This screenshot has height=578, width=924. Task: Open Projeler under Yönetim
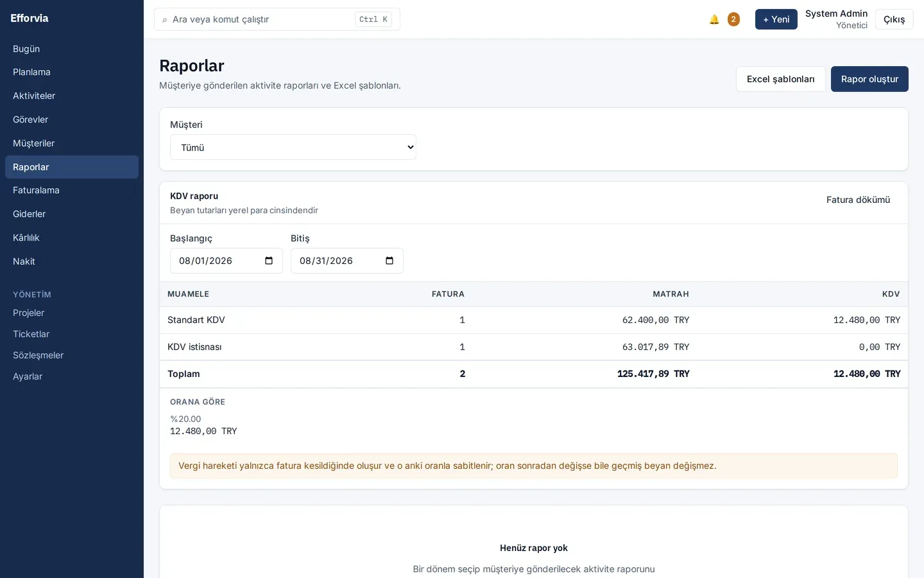click(72, 313)
